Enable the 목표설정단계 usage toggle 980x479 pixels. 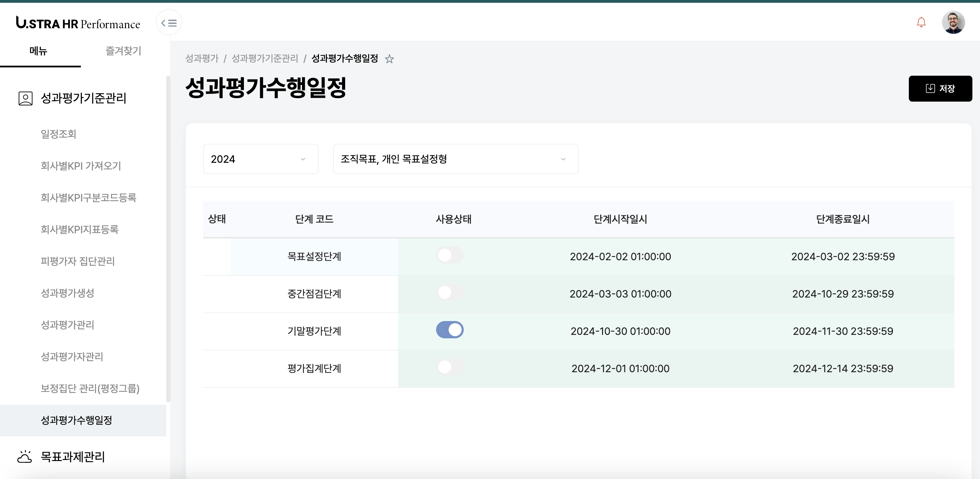point(449,256)
